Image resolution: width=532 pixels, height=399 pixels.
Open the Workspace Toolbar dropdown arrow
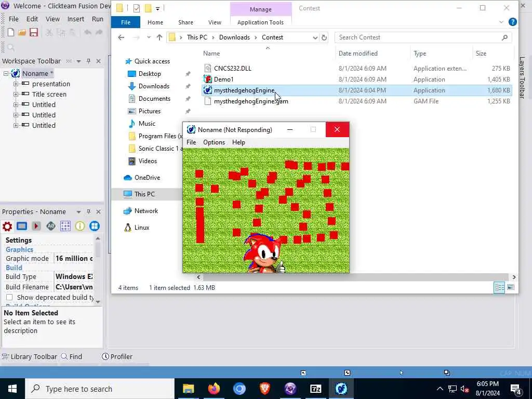tap(79, 61)
